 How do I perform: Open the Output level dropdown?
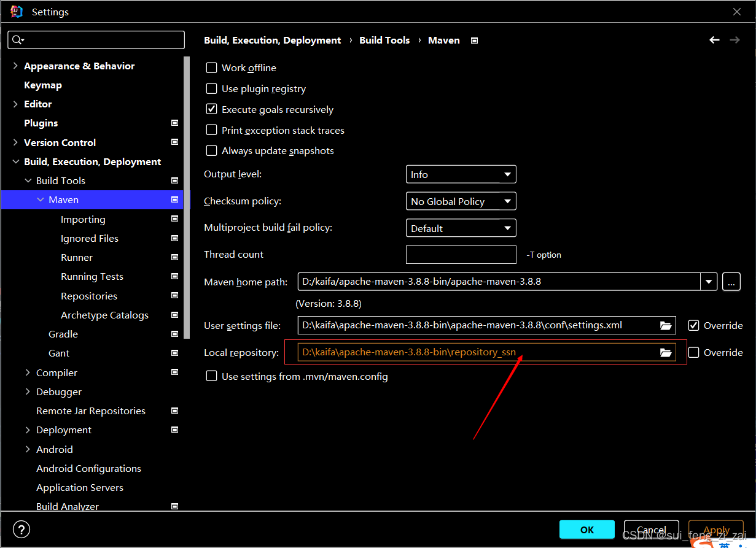click(x=461, y=174)
